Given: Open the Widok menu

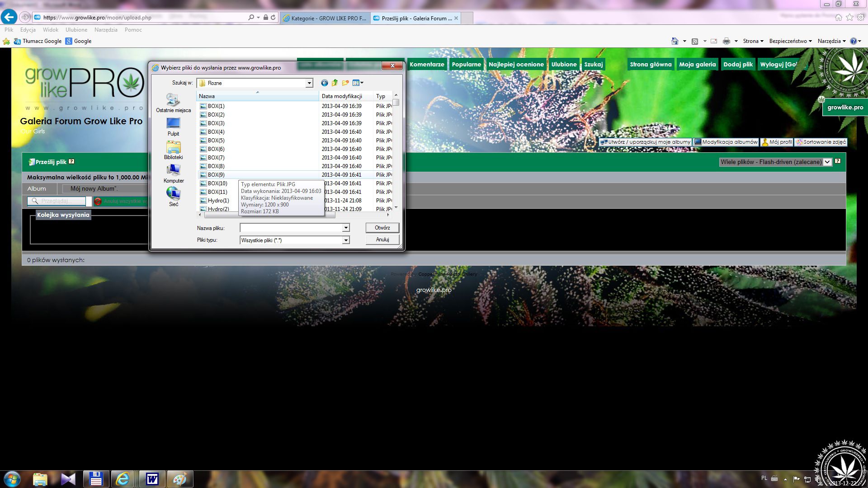Looking at the screenshot, I should coord(51,30).
